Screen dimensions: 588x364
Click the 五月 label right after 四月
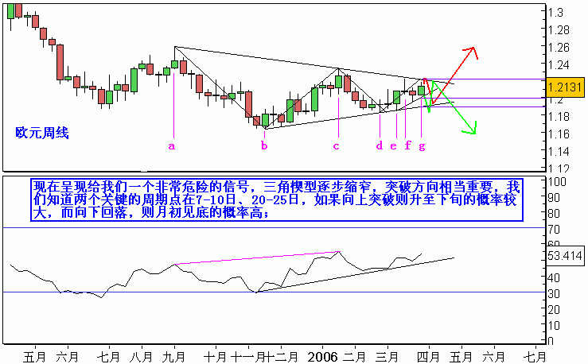pos(461,357)
